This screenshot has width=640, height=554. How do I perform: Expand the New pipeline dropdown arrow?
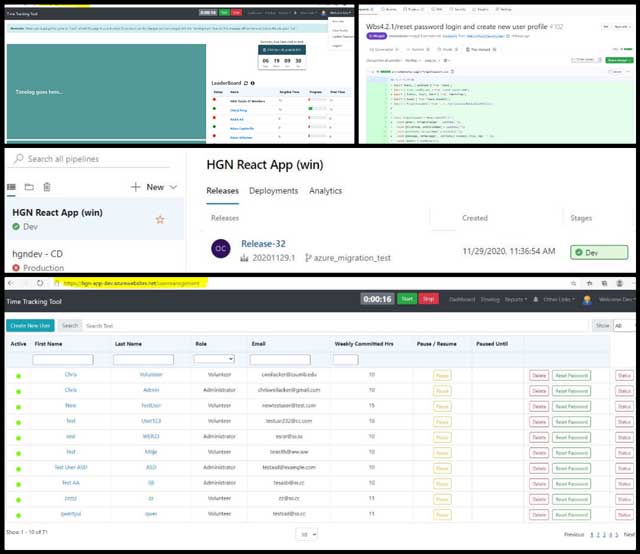click(x=173, y=187)
